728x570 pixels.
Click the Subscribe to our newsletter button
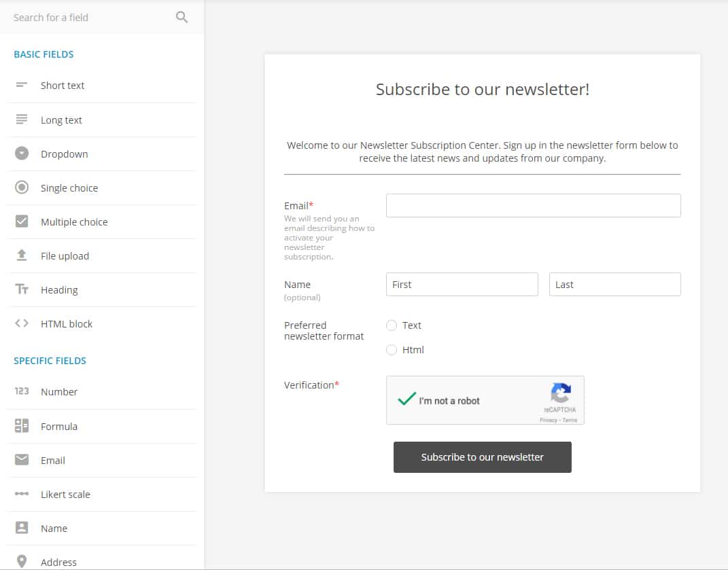coord(482,457)
